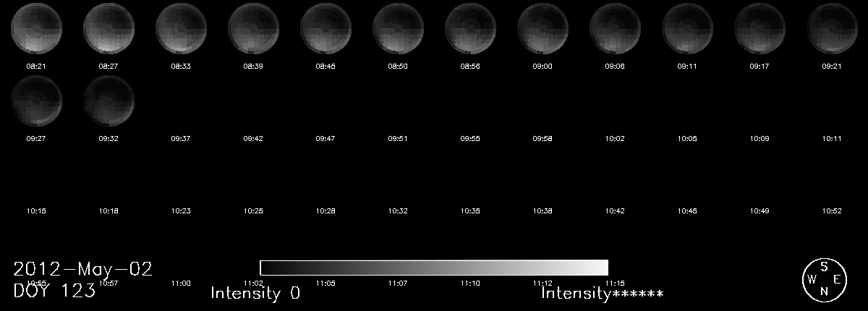
Task: Click the date text 2012-May-02
Action: tap(83, 269)
